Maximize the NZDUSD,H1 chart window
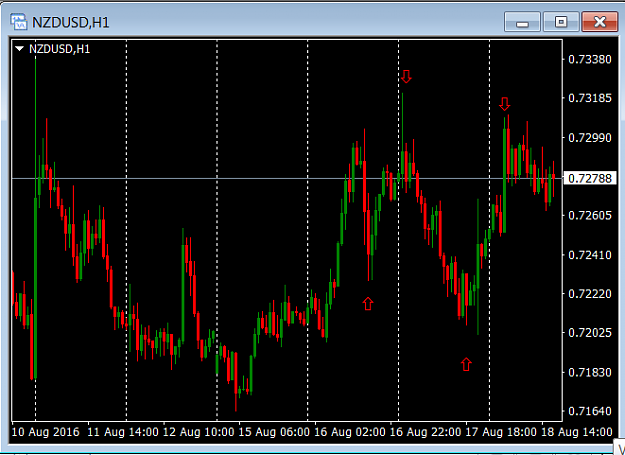 [x=561, y=22]
